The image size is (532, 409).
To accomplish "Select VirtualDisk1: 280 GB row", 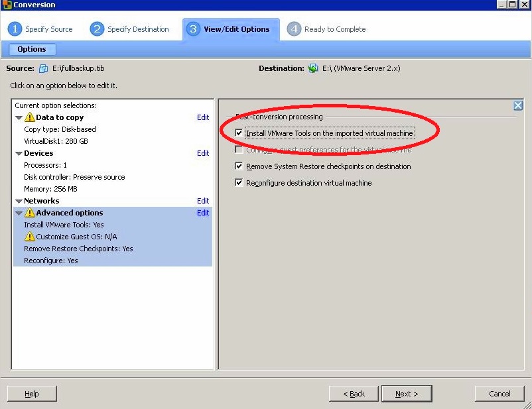I will (x=56, y=141).
